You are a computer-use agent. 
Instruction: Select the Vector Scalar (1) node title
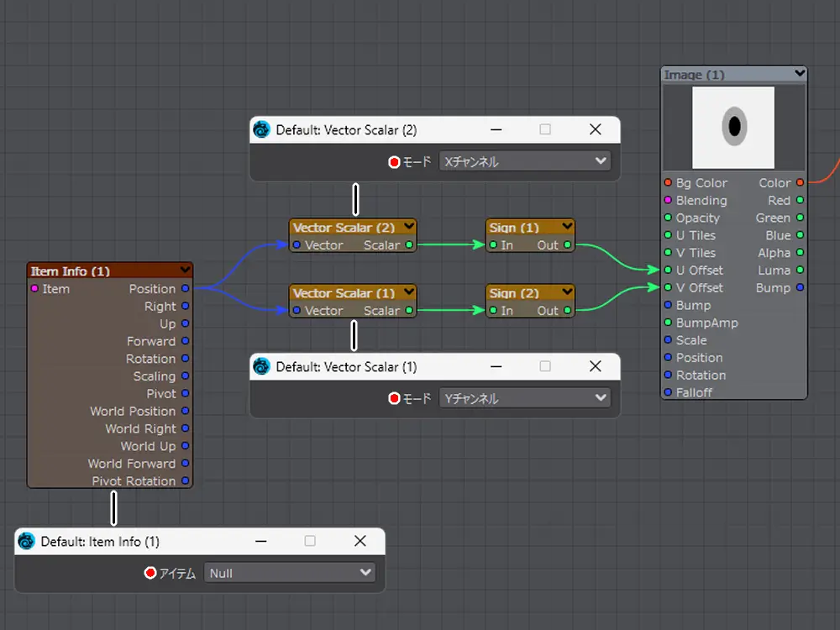pyautogui.click(x=344, y=293)
